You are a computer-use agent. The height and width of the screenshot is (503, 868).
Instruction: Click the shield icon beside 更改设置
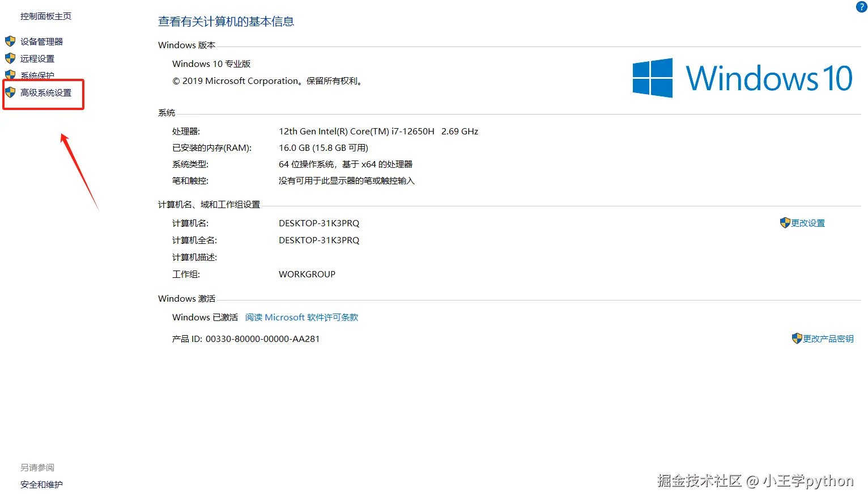click(785, 223)
